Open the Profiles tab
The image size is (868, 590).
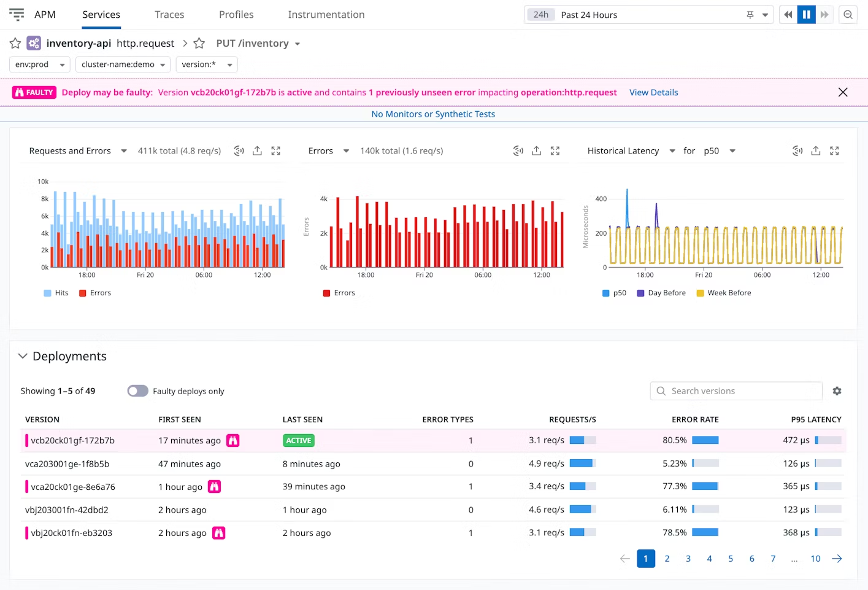[236, 15]
